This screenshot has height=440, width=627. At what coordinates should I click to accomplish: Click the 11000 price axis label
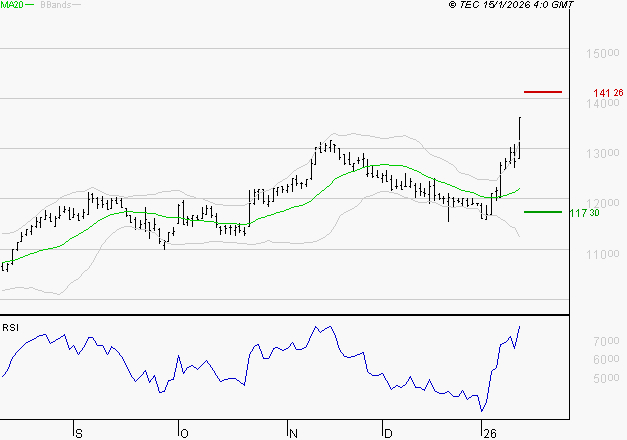pyautogui.click(x=601, y=255)
